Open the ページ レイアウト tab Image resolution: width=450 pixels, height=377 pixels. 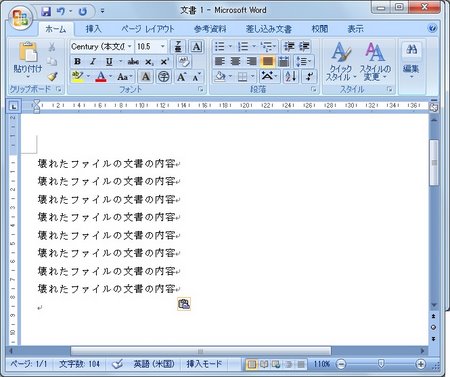148,29
